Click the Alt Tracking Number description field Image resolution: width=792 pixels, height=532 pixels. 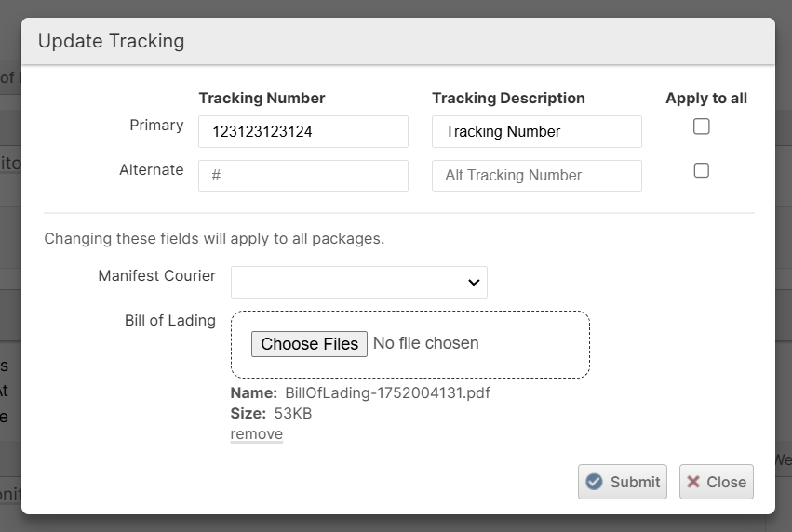536,175
